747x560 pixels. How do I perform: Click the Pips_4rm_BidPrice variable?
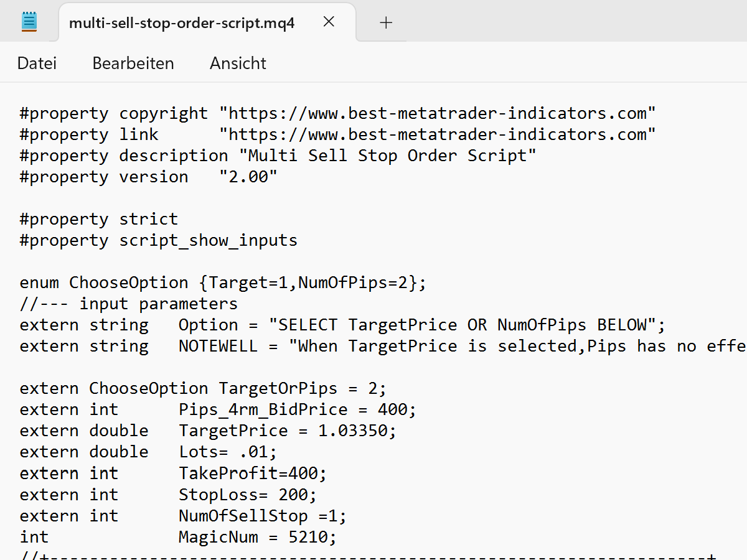pos(263,409)
